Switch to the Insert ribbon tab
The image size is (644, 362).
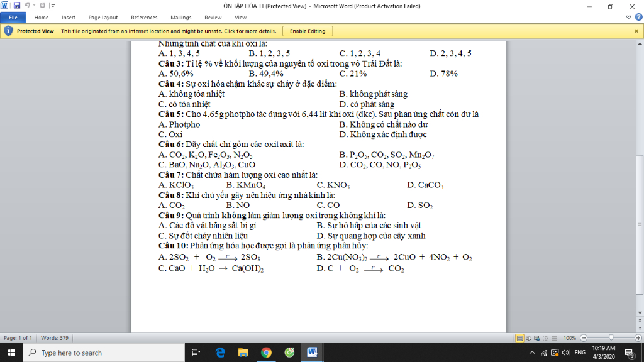[69, 18]
